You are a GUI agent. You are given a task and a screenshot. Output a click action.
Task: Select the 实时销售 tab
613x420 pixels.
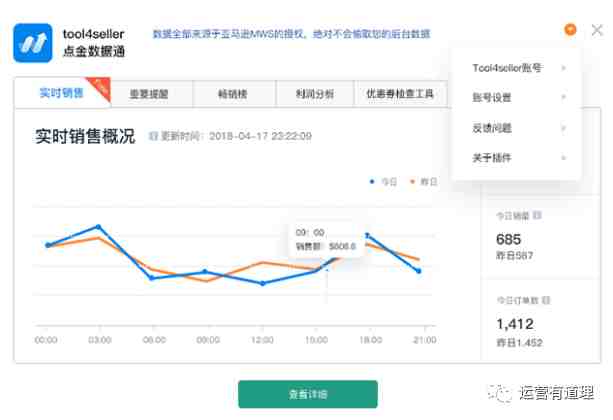(x=61, y=93)
